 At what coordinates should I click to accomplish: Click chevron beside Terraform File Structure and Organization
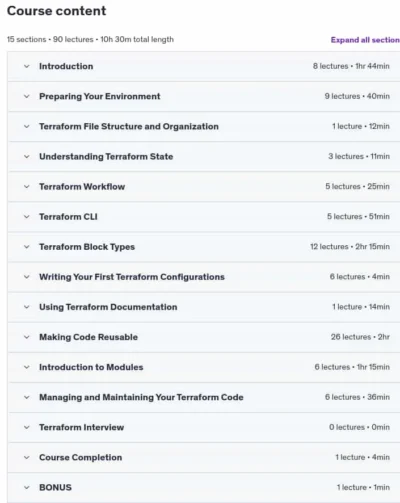click(27, 126)
